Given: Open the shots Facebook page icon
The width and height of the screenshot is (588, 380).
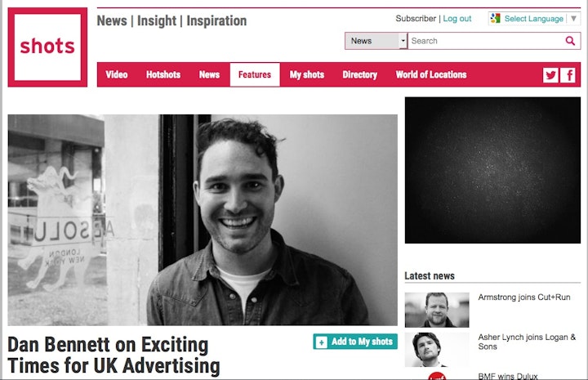Looking at the screenshot, I should (x=568, y=75).
